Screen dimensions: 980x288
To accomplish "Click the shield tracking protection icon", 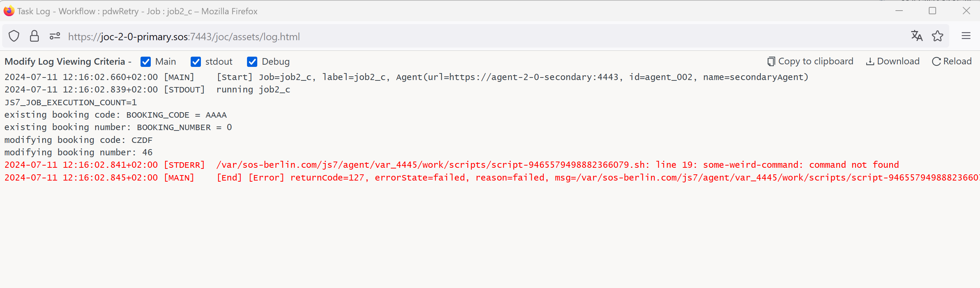I will pyautogui.click(x=14, y=36).
